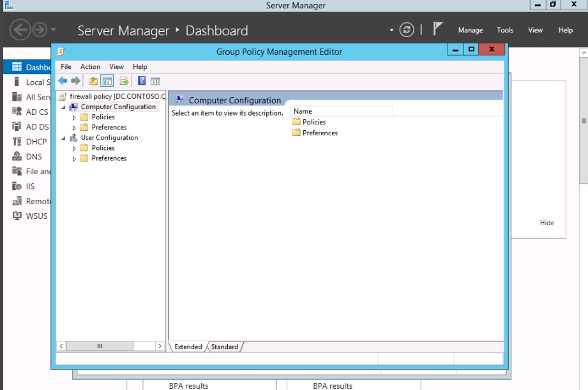Open the Help menu in editor

click(140, 66)
